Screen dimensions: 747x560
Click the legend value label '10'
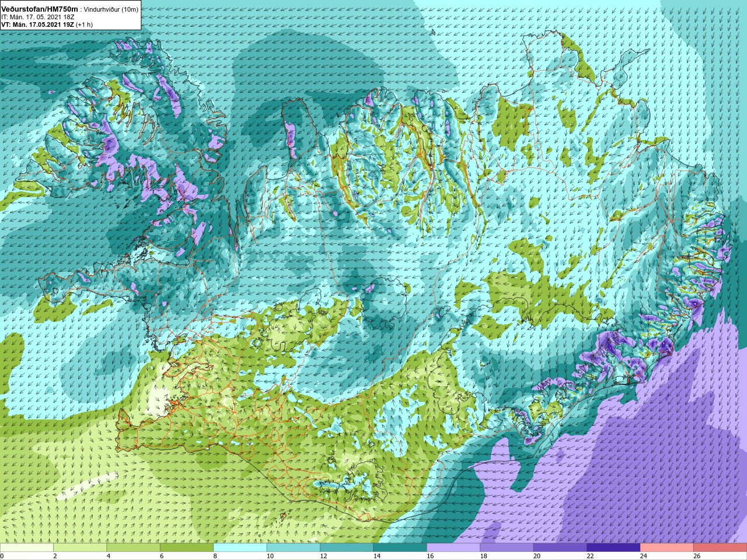(270, 556)
